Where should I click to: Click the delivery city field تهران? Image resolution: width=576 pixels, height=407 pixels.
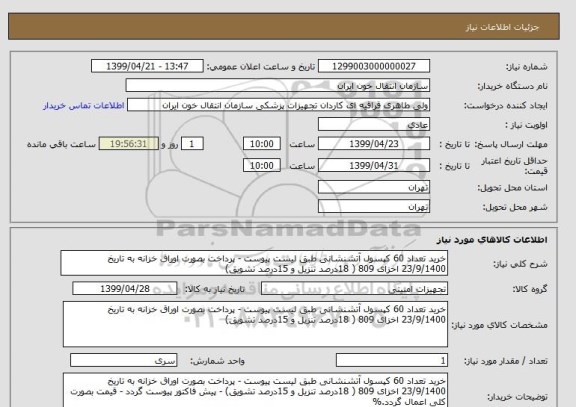(x=374, y=206)
